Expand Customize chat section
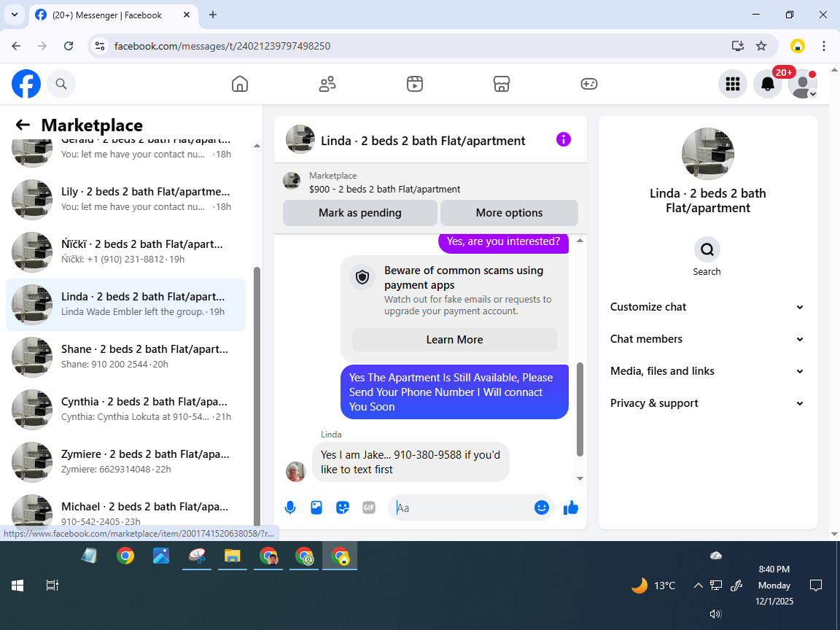840x630 pixels. click(707, 307)
